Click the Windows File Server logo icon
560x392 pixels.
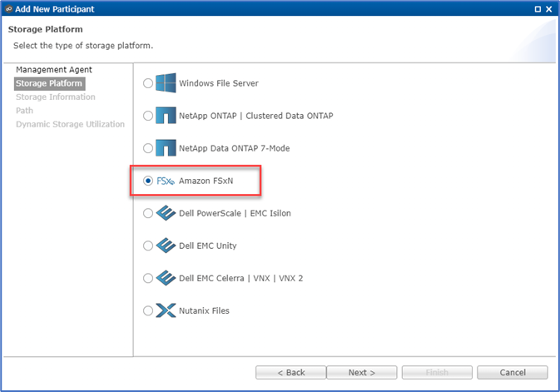tap(166, 83)
